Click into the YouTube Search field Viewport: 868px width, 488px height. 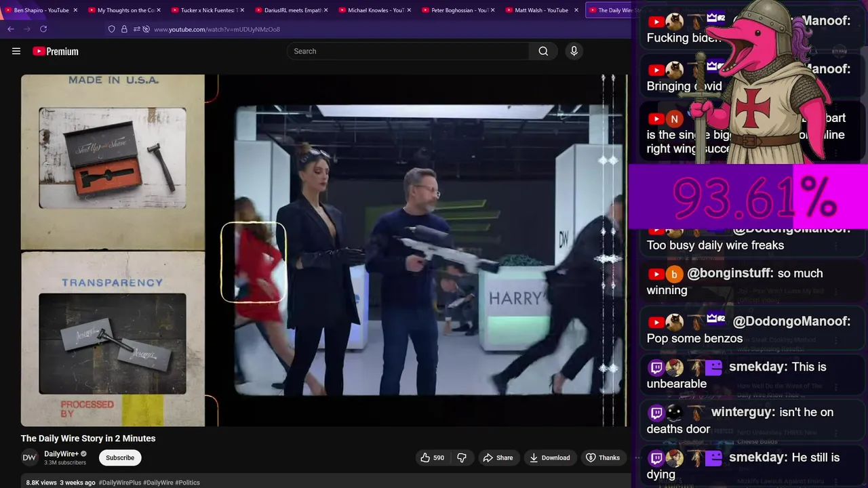coord(408,51)
